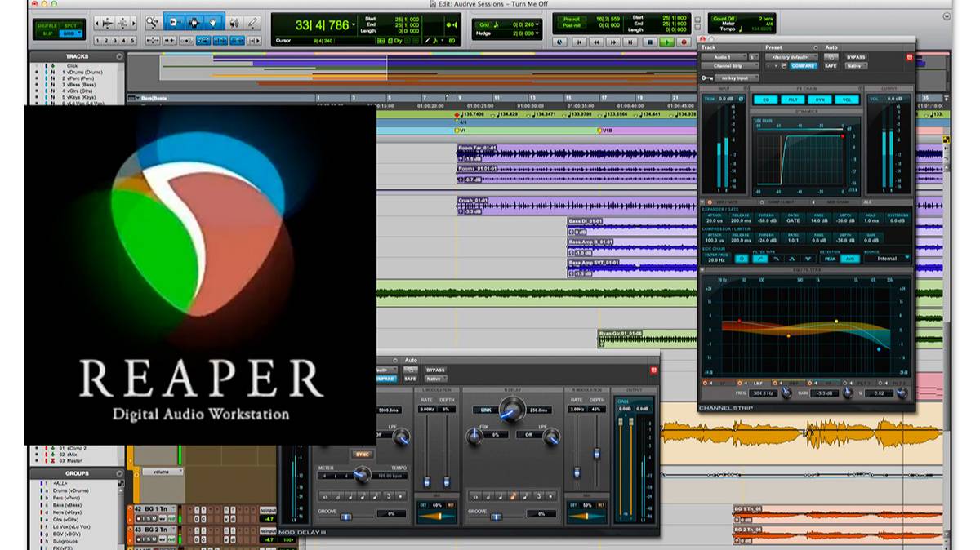Viewport: 980px width, 550px height.
Task: Select the Grabber hand tool
Action: [x=212, y=22]
